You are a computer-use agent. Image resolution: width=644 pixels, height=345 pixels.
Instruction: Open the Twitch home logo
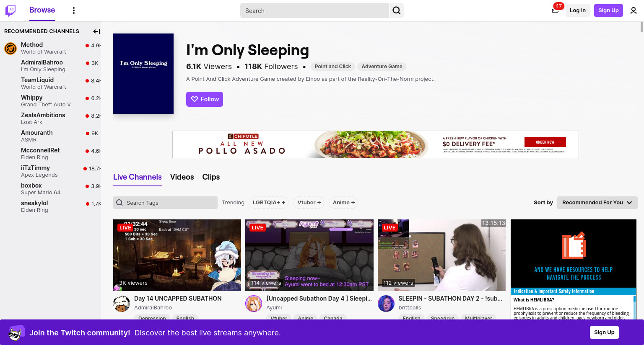10,10
